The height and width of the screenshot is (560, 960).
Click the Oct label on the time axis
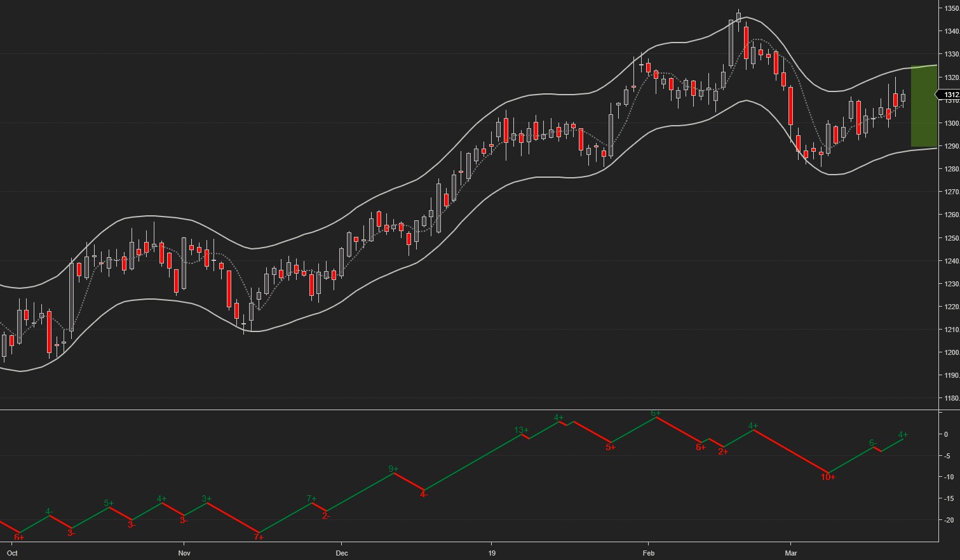(12, 553)
